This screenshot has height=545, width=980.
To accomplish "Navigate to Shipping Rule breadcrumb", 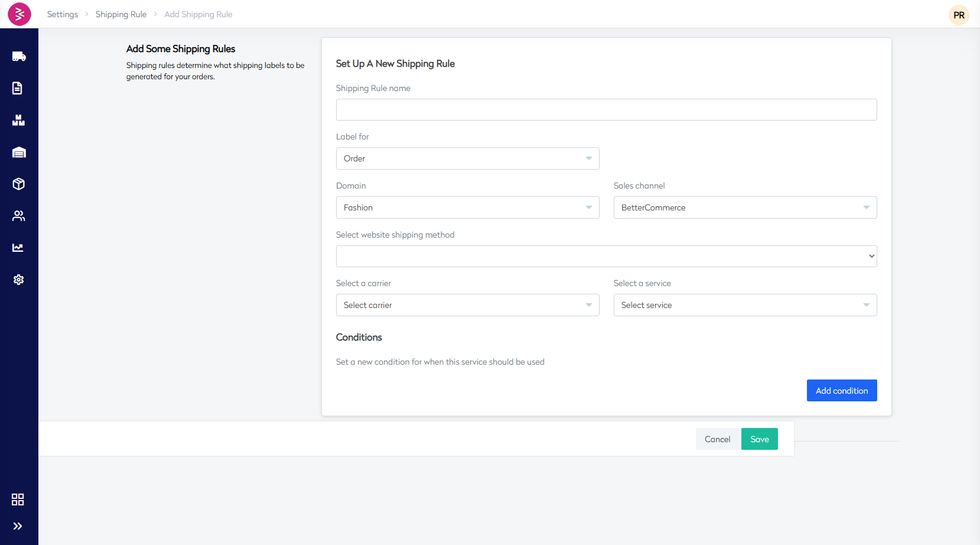I will pos(121,14).
